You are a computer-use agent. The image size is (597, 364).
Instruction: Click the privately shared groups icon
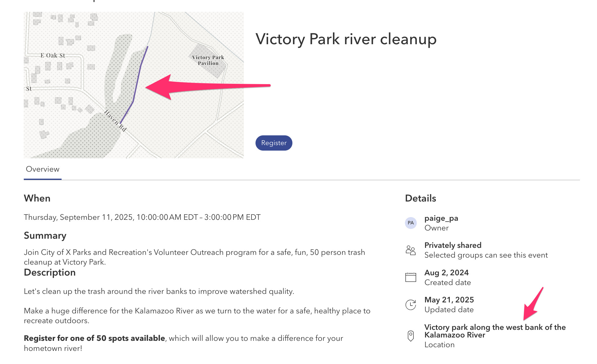[x=411, y=250]
